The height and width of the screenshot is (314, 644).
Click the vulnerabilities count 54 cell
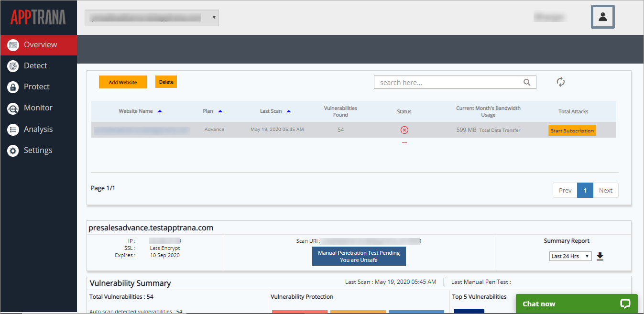(x=340, y=130)
